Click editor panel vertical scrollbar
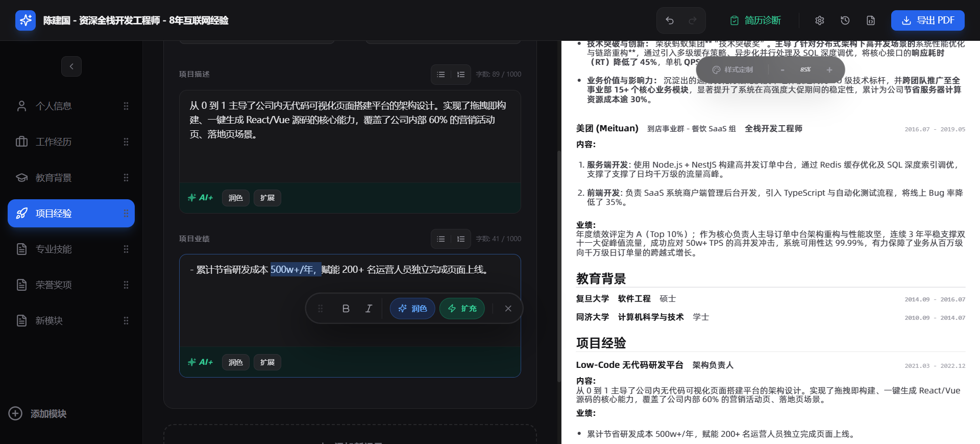This screenshot has width=980, height=444. tap(558, 266)
